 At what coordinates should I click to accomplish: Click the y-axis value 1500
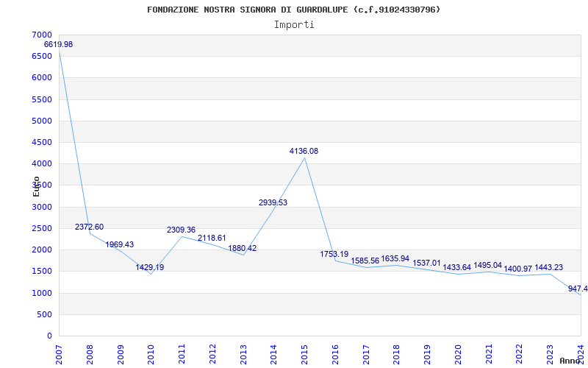[x=43, y=271]
